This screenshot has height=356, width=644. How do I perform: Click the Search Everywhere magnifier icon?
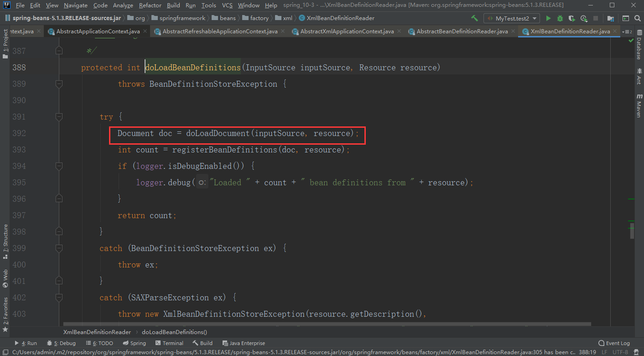tap(637, 18)
